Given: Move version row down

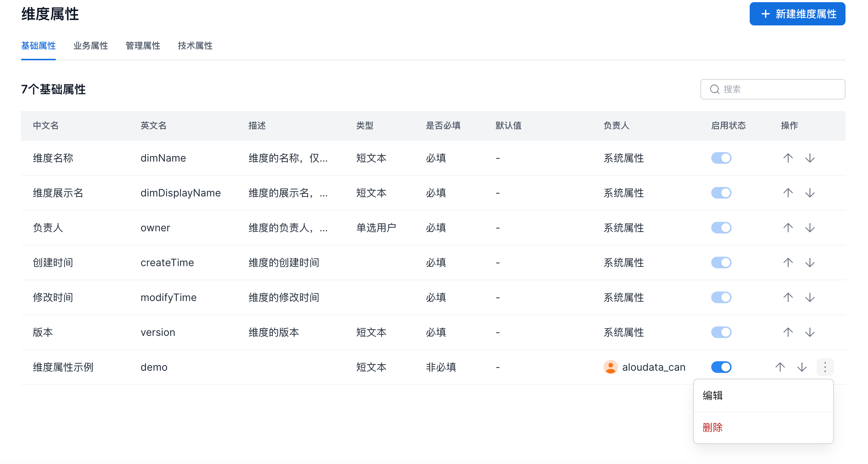Looking at the screenshot, I should [x=810, y=332].
